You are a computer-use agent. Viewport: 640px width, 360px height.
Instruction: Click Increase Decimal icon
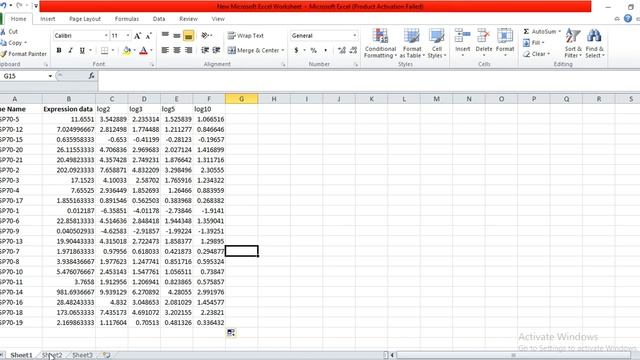tap(342, 50)
